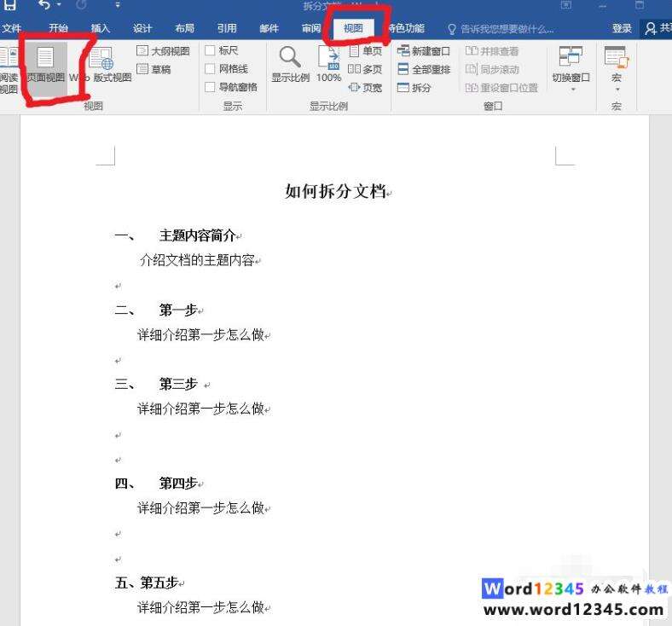Open 切换窗口 switch windows dropdown

[571, 67]
